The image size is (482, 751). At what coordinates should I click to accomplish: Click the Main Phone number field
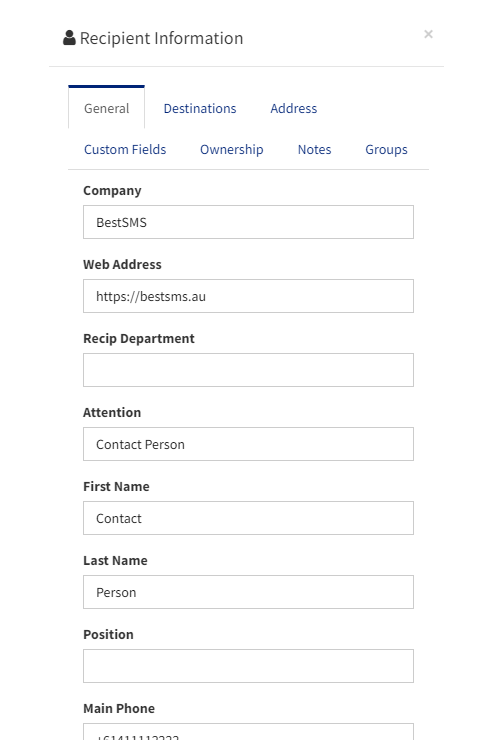248,732
